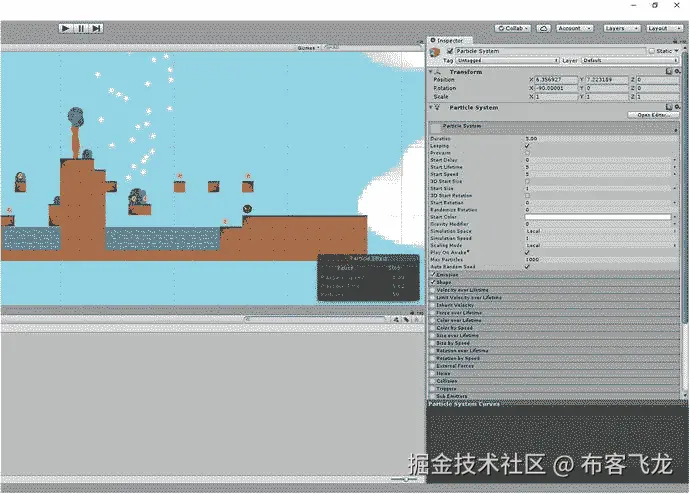Click the Step frame button
The height and width of the screenshot is (494, 690).
tap(96, 28)
